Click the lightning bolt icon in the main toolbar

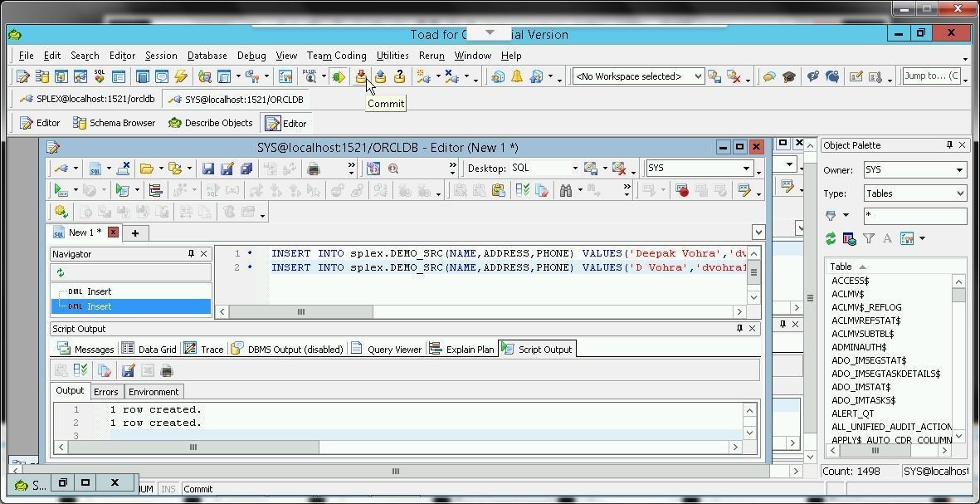181,76
